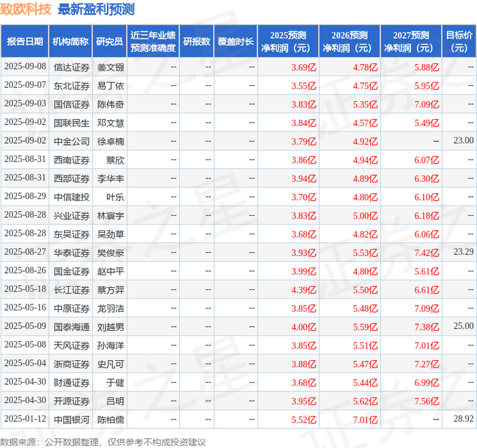Click analyst name 孙海洋
This screenshot has width=477, height=448.
pos(110,345)
